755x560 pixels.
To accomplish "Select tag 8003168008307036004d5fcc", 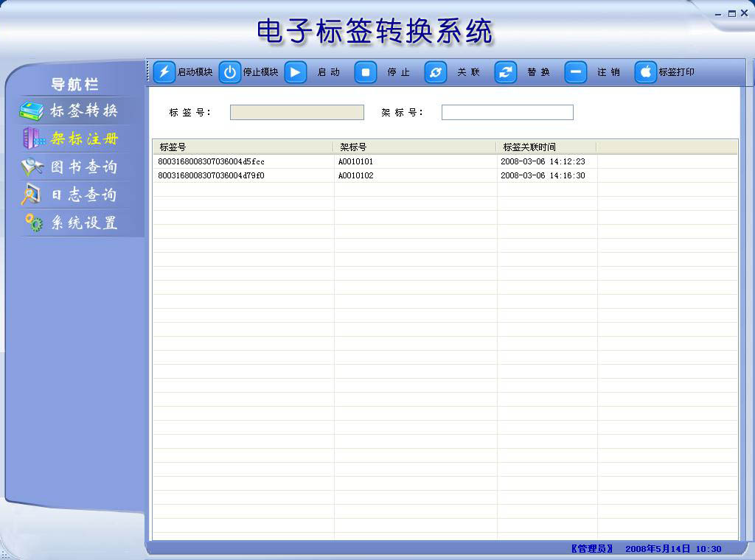I will coord(212,161).
